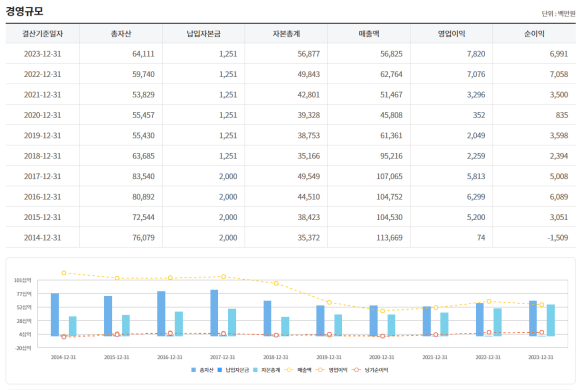The width and height of the screenshot is (580, 390).
Task: Click total assets value 83,540
Action: tap(144, 176)
